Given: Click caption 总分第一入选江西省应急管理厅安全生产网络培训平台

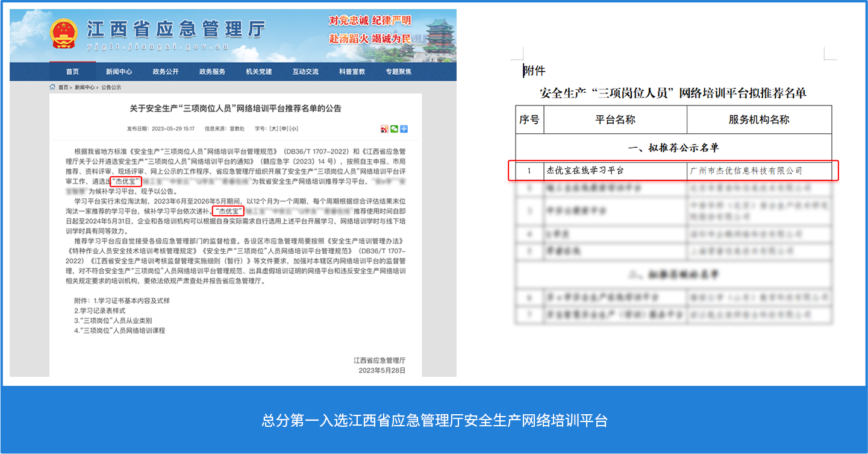Looking at the screenshot, I should [434, 420].
